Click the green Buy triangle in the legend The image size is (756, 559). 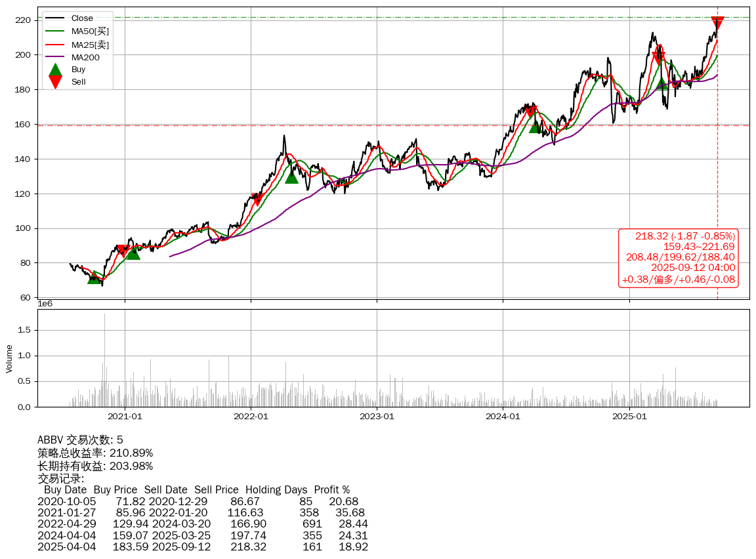coord(56,70)
